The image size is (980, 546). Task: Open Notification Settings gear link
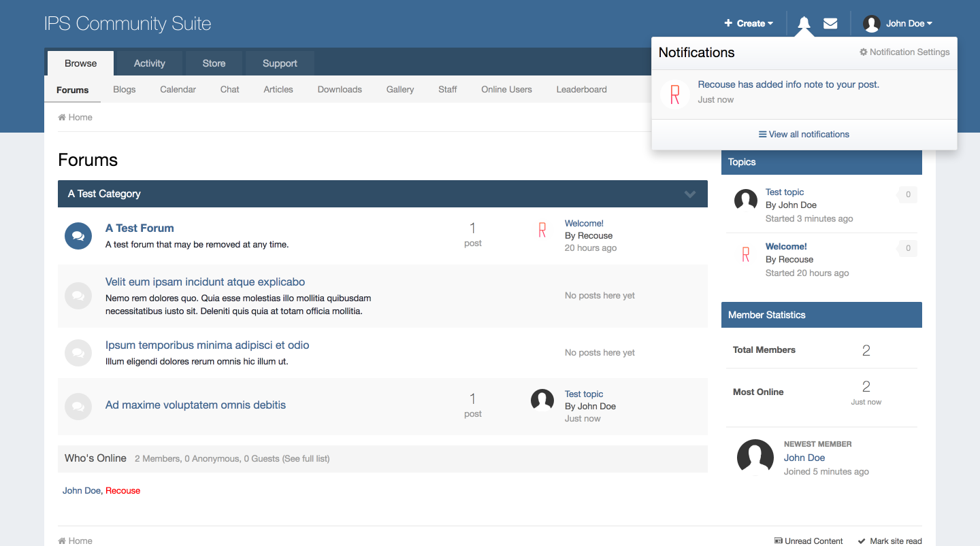[x=904, y=52]
